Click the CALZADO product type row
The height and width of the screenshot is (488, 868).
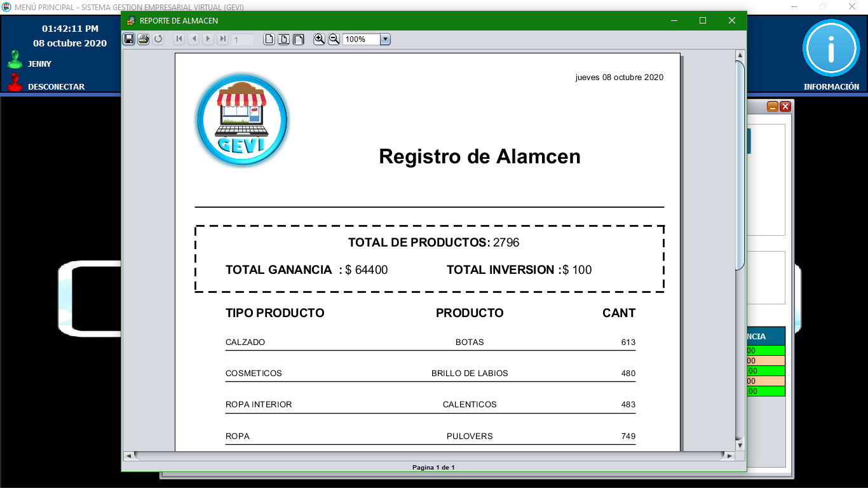click(x=245, y=342)
